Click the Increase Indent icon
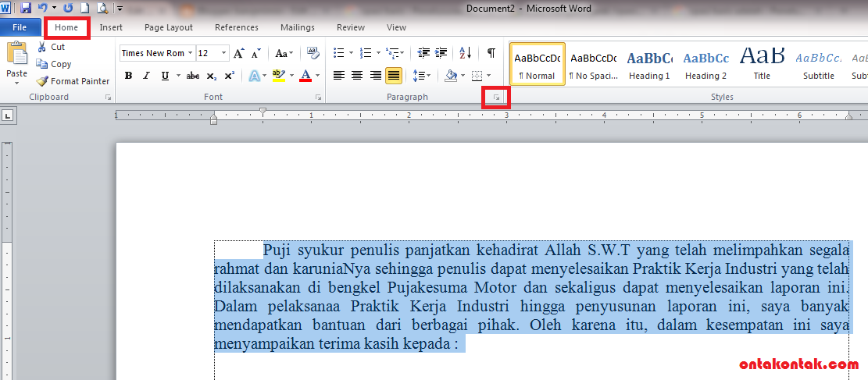The image size is (868, 380). 441,53
